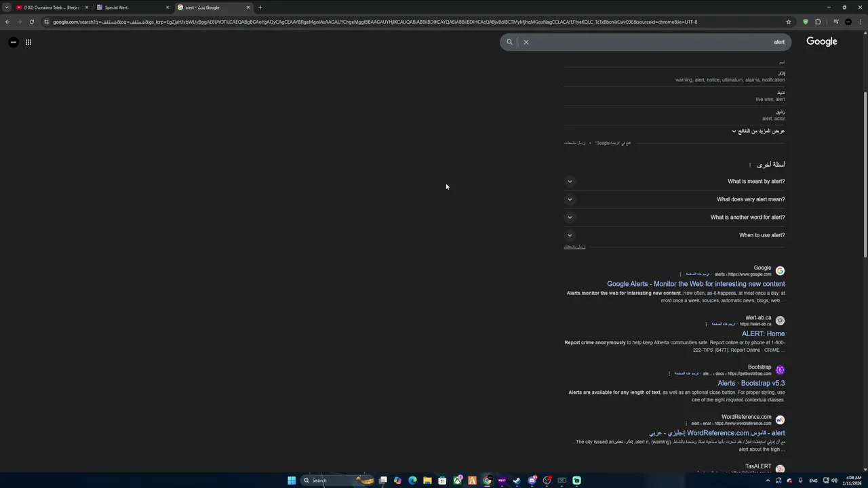Click the Windows Start button

292,481
